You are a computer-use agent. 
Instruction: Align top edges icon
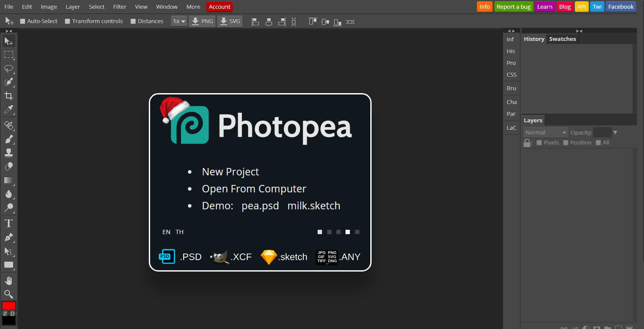click(312, 21)
